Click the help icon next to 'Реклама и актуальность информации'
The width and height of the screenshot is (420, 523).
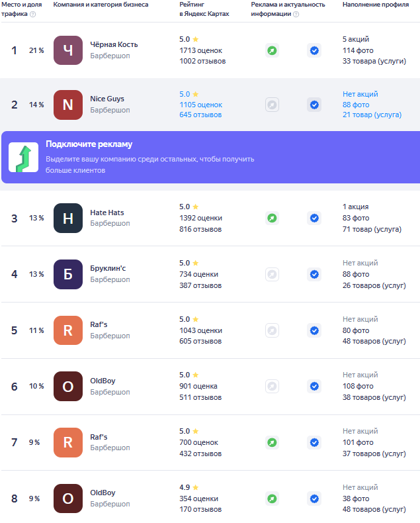point(296,14)
